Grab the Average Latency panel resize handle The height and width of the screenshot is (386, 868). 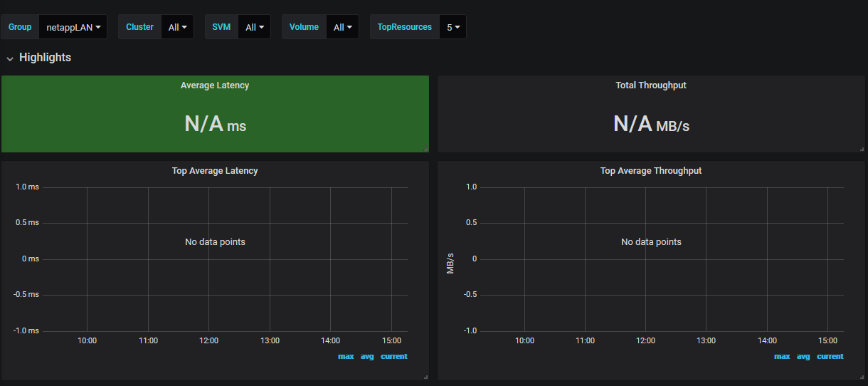(x=425, y=149)
